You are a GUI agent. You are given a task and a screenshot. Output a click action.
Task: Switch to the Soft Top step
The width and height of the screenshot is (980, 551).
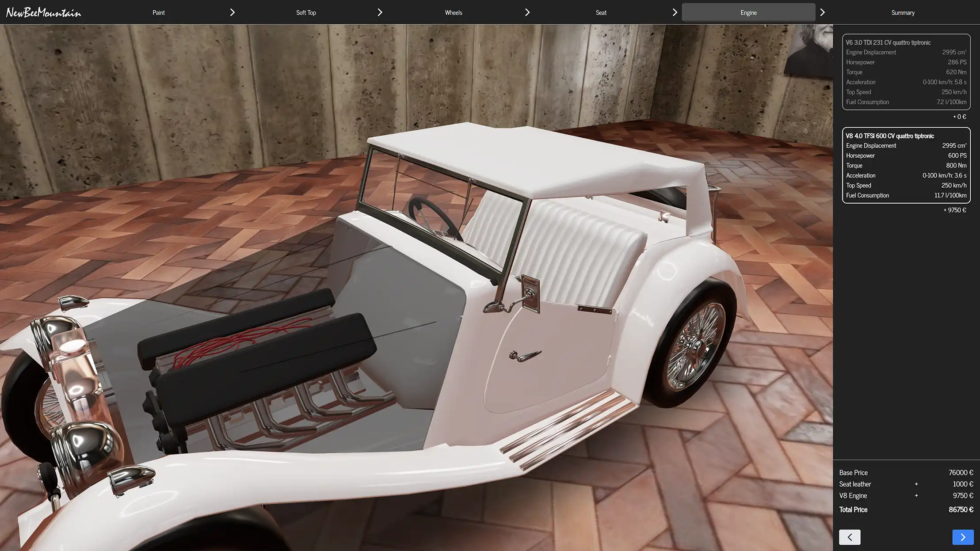(306, 12)
